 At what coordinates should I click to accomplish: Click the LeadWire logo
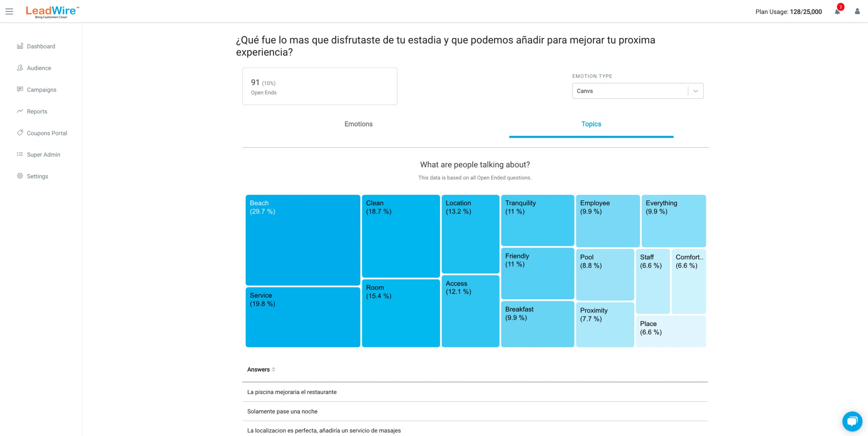[52, 12]
